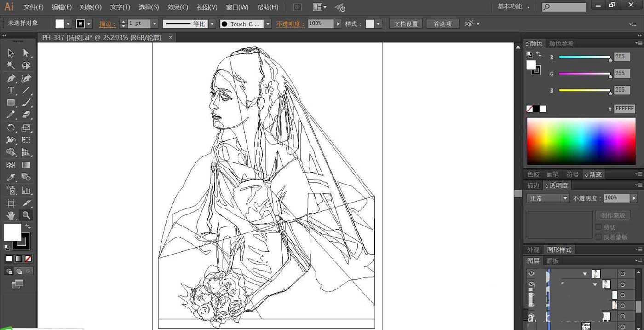Click the 首选项 button

pos(443,24)
